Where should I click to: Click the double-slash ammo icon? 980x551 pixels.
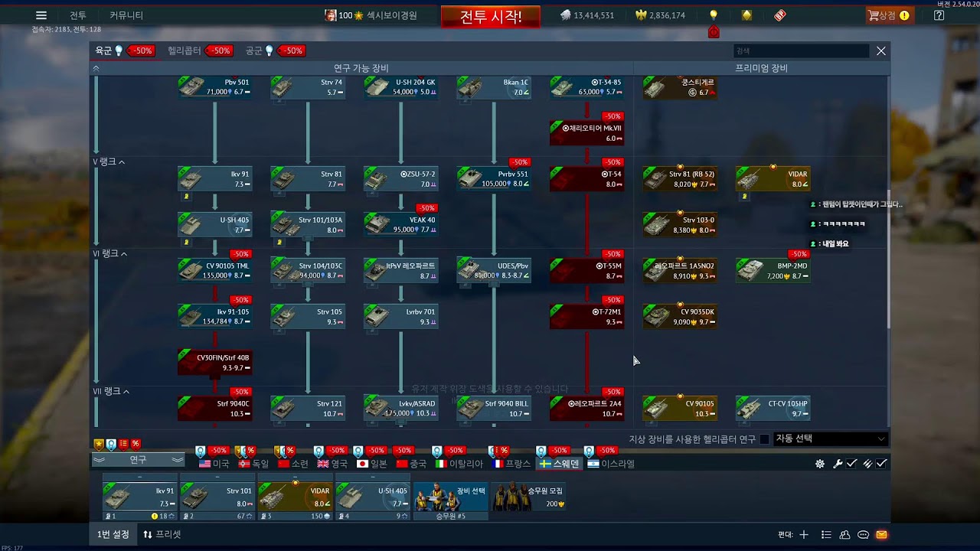click(x=867, y=464)
